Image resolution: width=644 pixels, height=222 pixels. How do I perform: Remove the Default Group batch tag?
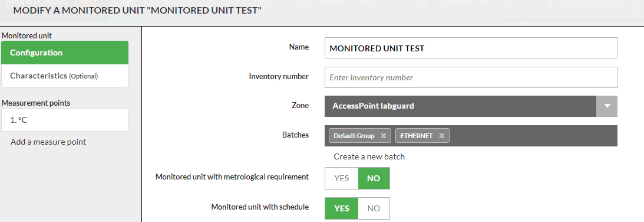383,136
